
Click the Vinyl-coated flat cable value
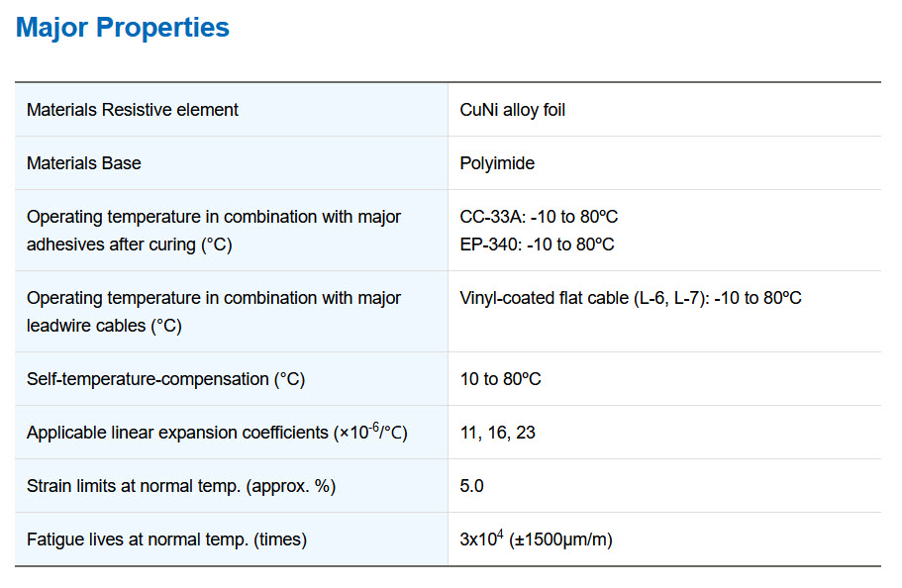[631, 298]
